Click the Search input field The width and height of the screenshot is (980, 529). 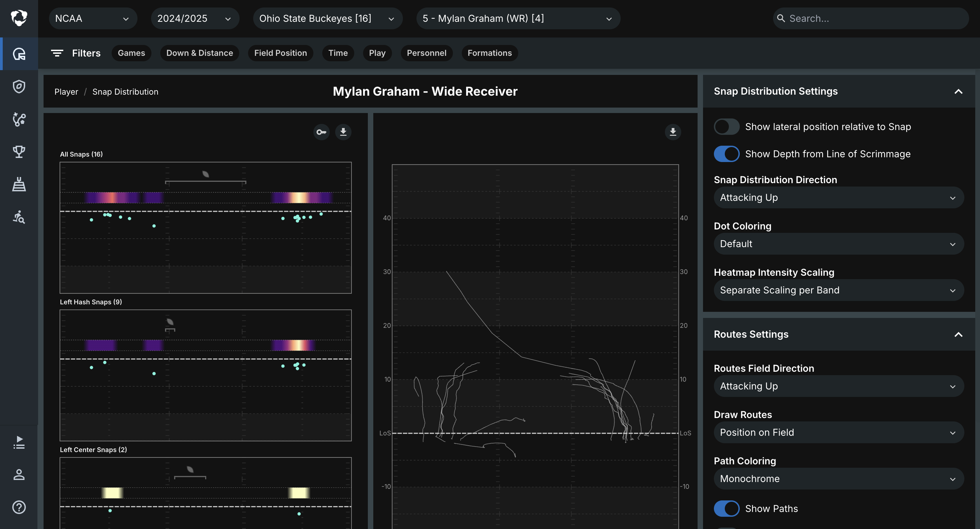coord(870,18)
